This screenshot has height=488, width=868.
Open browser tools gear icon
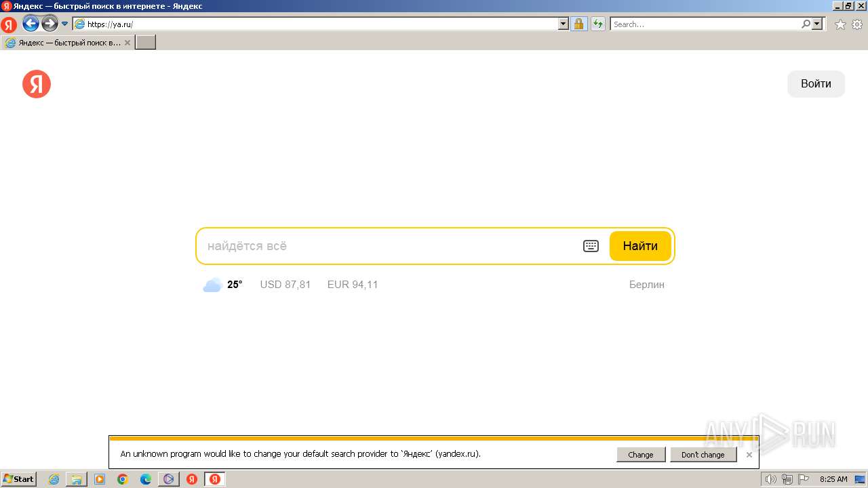tap(857, 24)
